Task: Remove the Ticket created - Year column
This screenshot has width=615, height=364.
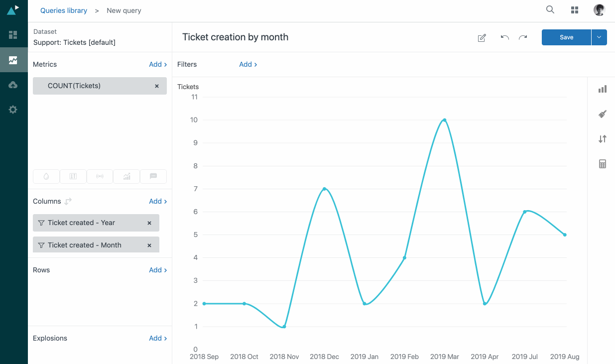Action: tap(149, 223)
